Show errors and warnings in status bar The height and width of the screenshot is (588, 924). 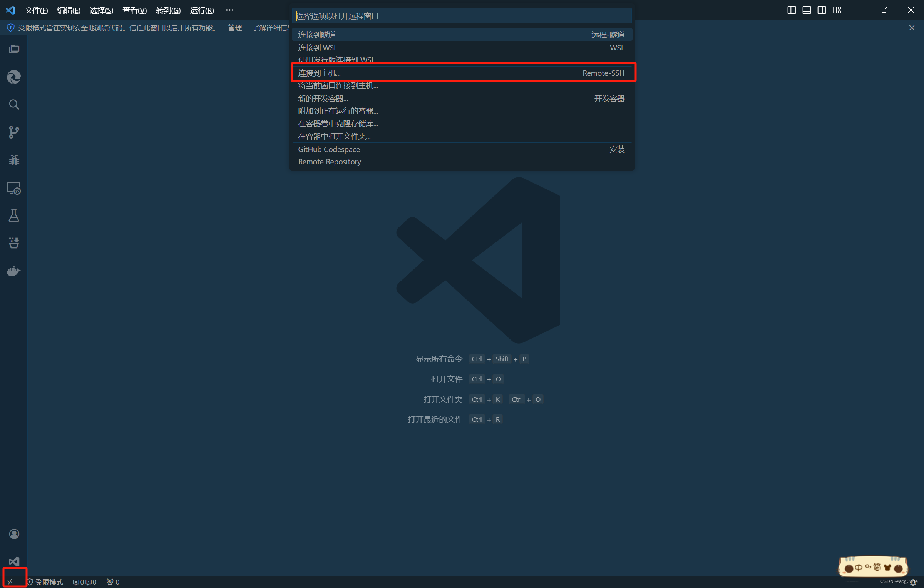pyautogui.click(x=85, y=582)
